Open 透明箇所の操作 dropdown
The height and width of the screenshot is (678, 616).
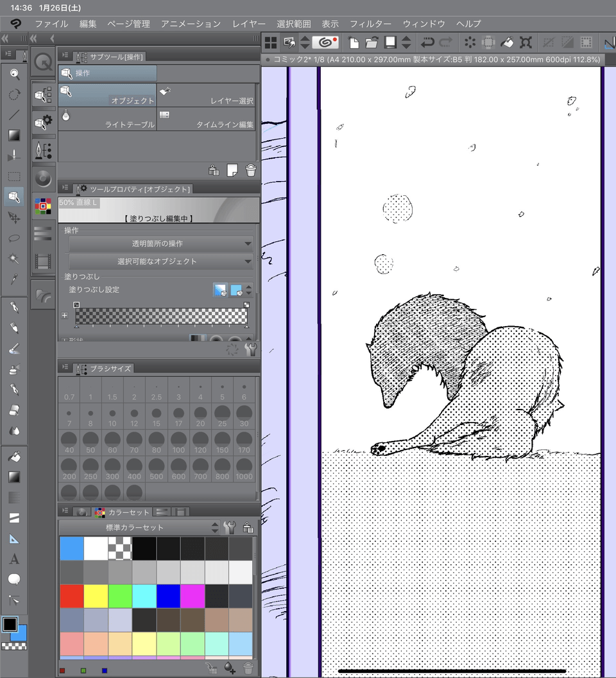click(x=160, y=244)
